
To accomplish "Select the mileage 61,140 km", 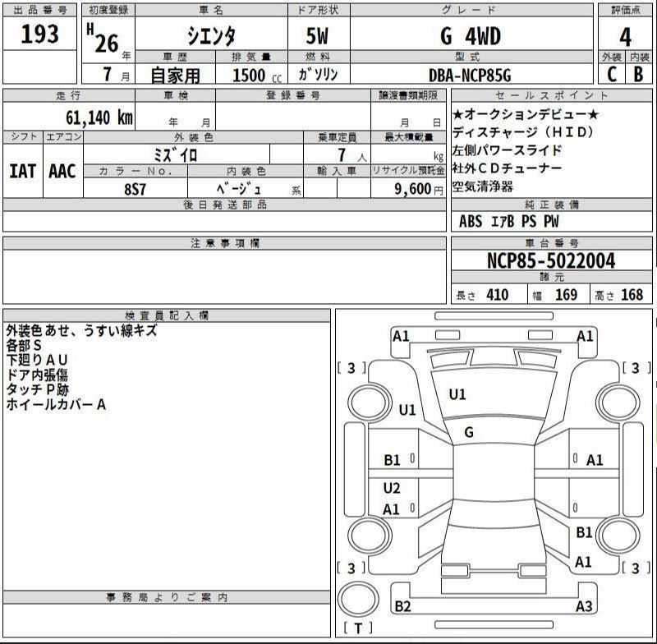I will 99,117.
